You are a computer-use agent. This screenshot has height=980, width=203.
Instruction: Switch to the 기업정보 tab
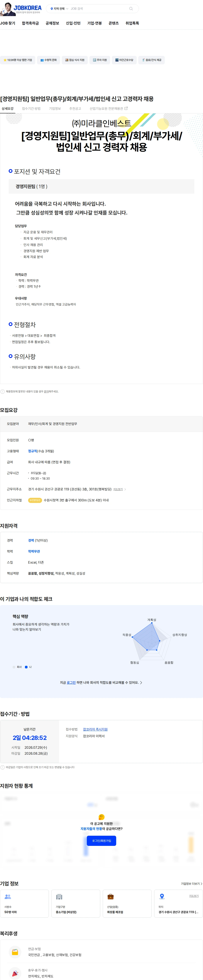55,109
